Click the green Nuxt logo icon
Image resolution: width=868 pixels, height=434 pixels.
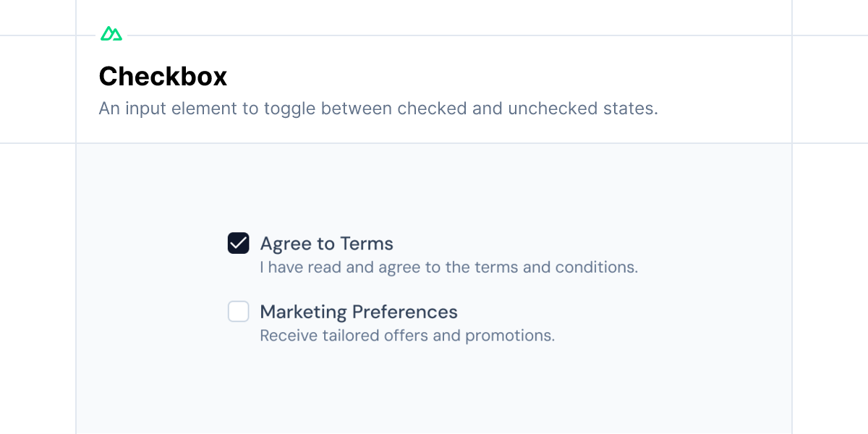111,33
